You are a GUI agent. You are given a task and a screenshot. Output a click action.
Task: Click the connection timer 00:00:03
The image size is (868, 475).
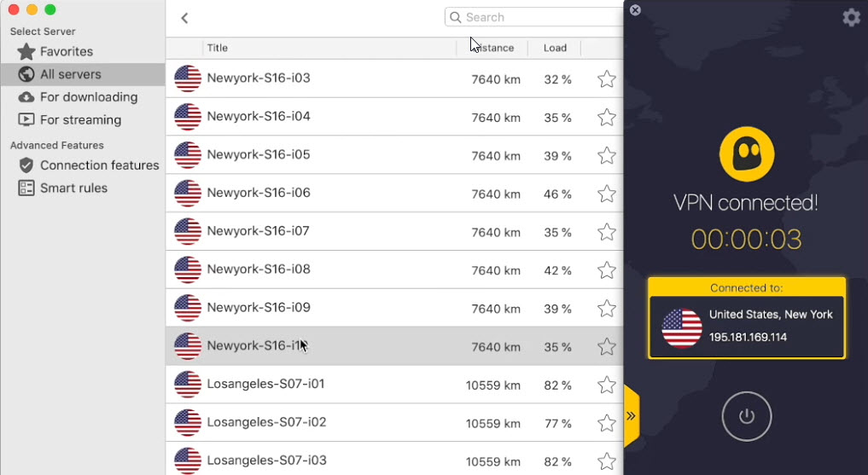(746, 240)
